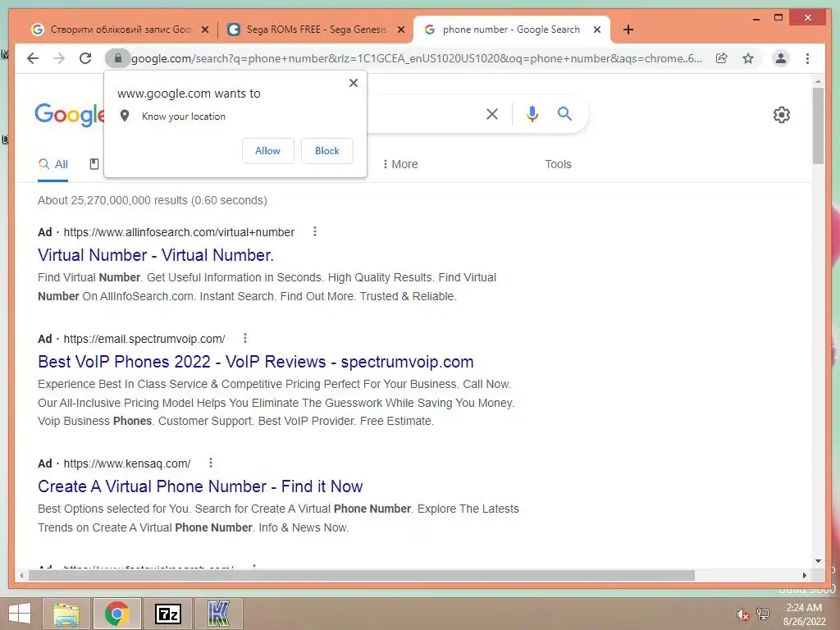The image size is (840, 630).
Task: Close the Створити обліковий запис tab
Action: coord(204,30)
